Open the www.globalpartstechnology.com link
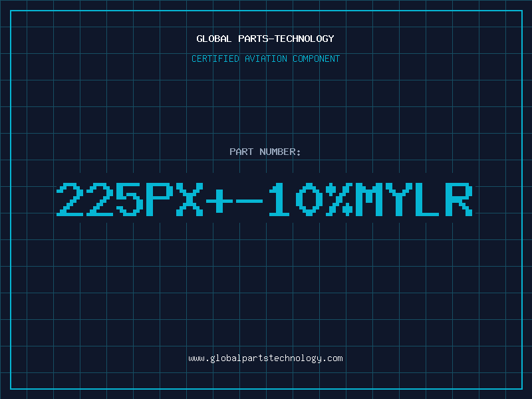532x399 pixels. (265, 358)
